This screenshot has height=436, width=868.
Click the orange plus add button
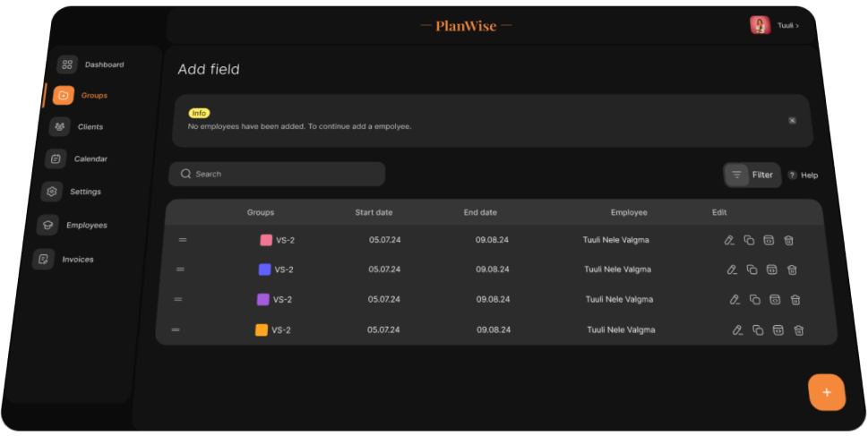coord(826,392)
